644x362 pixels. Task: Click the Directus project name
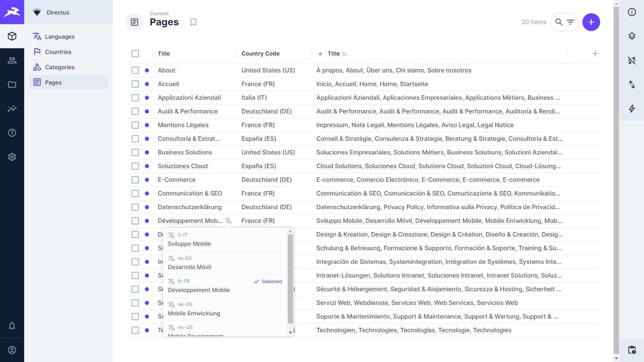click(x=58, y=12)
